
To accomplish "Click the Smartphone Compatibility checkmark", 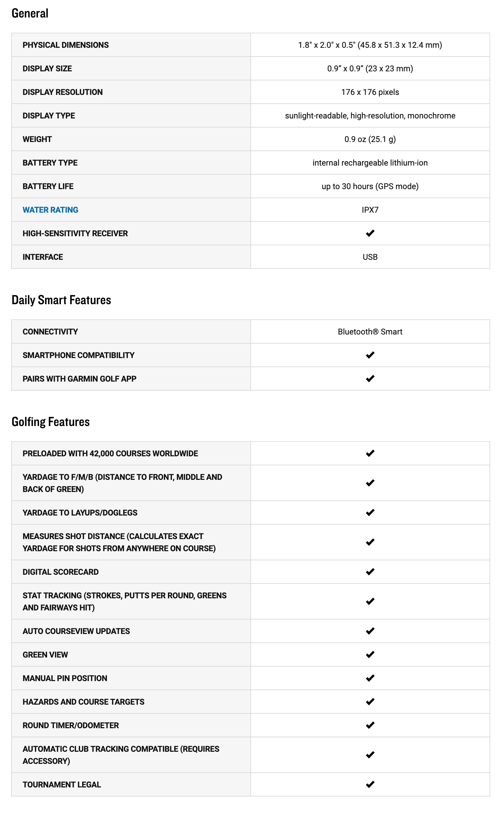I will [370, 355].
